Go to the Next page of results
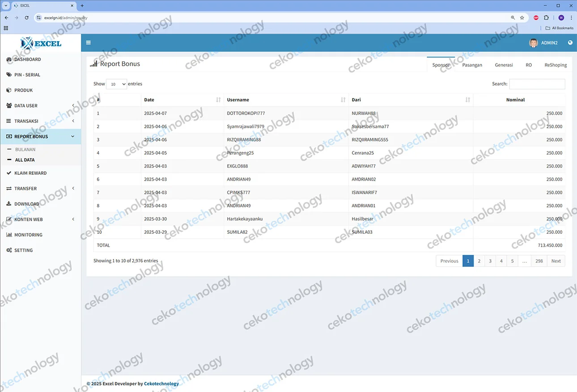577x392 pixels. click(x=556, y=261)
